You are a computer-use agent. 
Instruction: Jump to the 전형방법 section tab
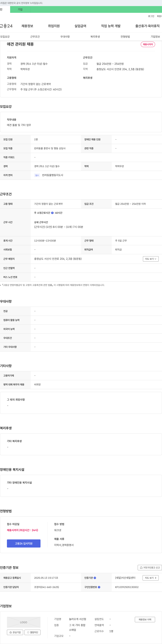[125, 36]
